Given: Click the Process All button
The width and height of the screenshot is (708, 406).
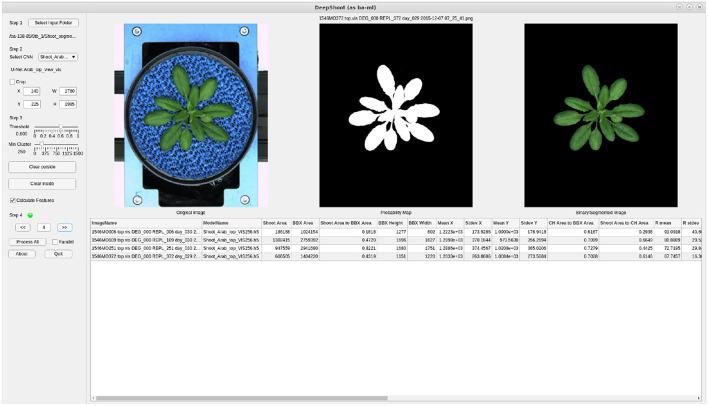Looking at the screenshot, I should coord(27,241).
